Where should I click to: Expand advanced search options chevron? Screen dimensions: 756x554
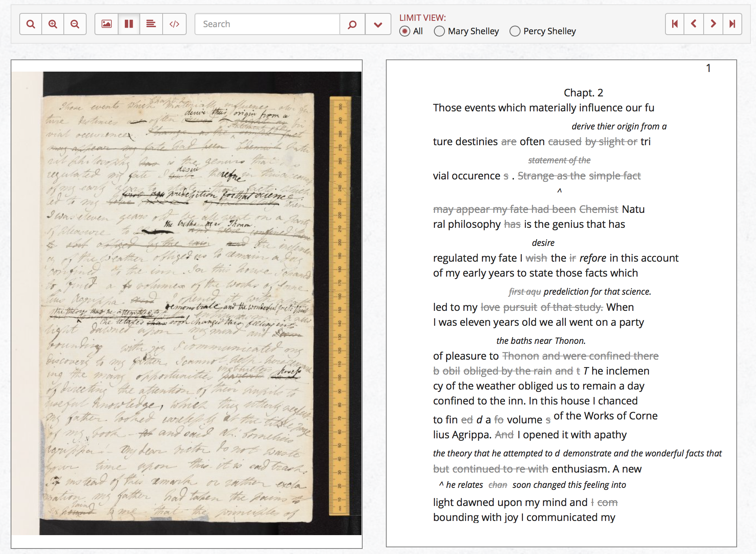coord(377,24)
